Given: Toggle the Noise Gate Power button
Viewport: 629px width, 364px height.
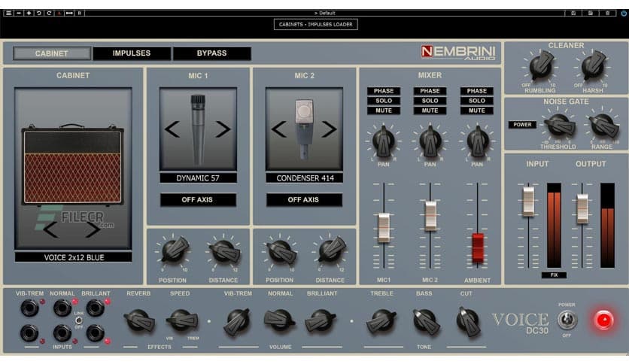Looking at the screenshot, I should (x=522, y=125).
